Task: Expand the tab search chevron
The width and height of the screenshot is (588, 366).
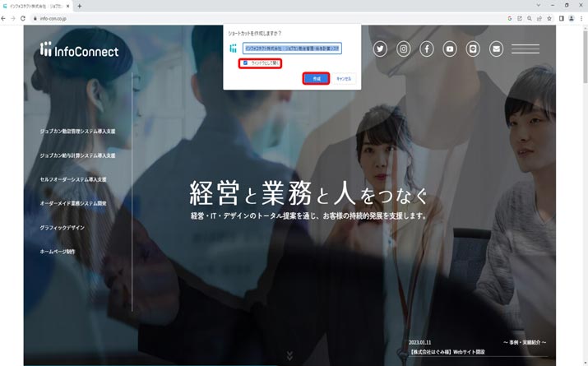Action: [x=539, y=5]
